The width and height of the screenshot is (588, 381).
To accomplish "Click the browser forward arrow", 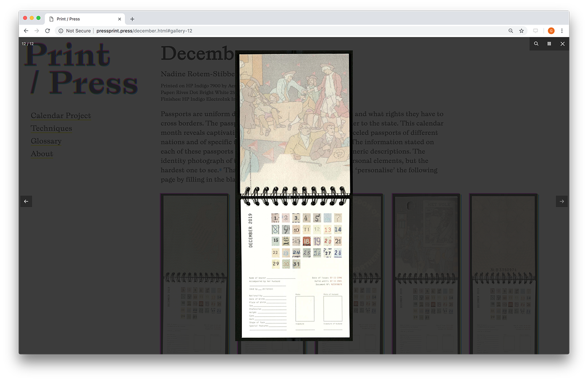I will point(37,31).
